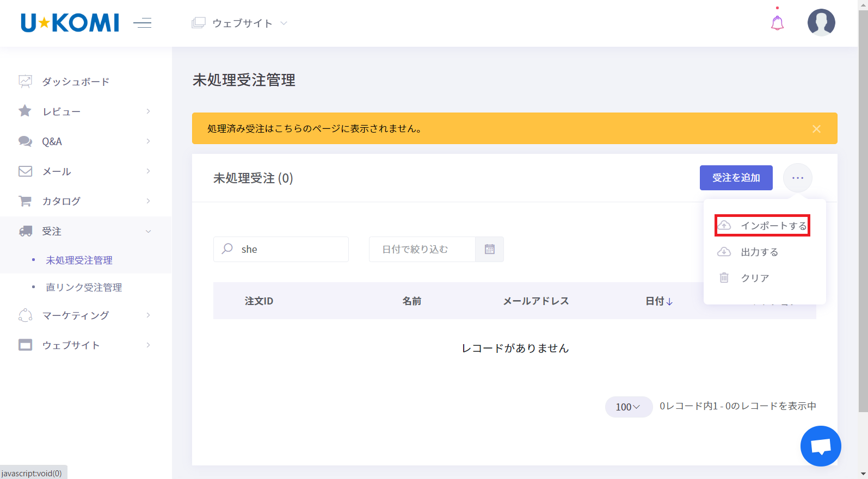Click the 受注を追加 button
The width and height of the screenshot is (868, 479).
(736, 178)
